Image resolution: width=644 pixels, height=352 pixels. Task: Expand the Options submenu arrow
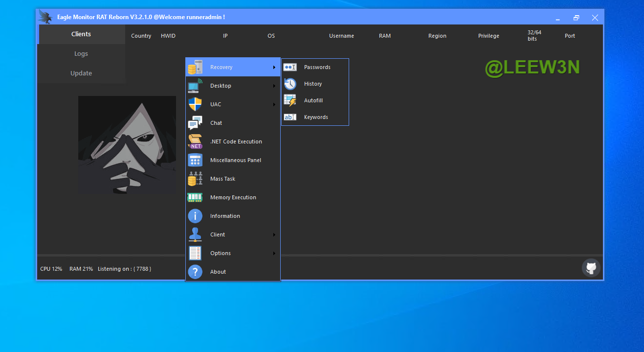(x=274, y=254)
